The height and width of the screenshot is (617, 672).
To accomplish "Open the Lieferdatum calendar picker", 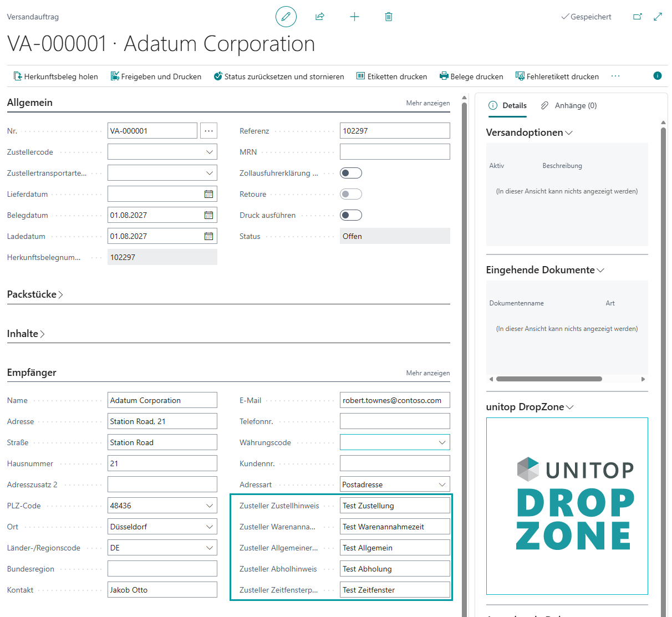I will click(208, 194).
